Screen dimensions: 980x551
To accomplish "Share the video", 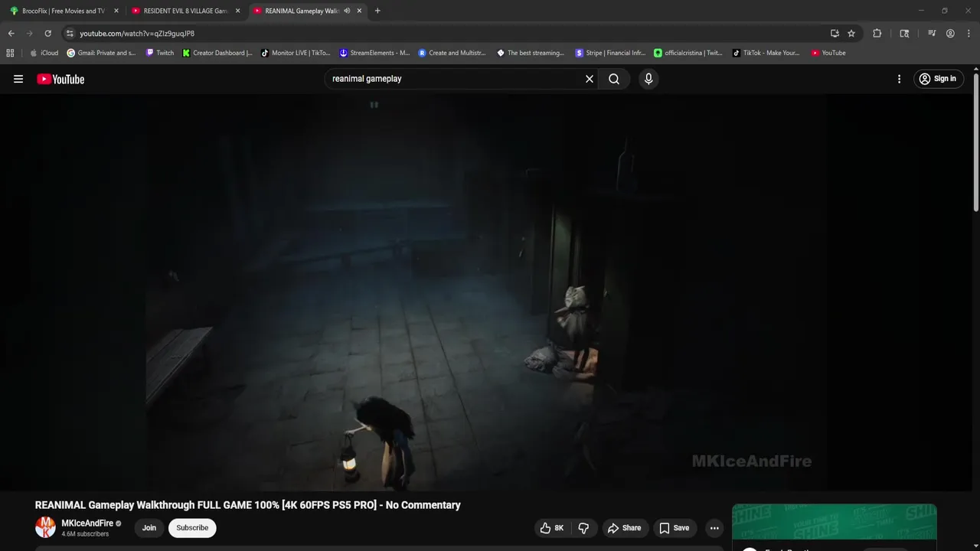I will 624,528.
